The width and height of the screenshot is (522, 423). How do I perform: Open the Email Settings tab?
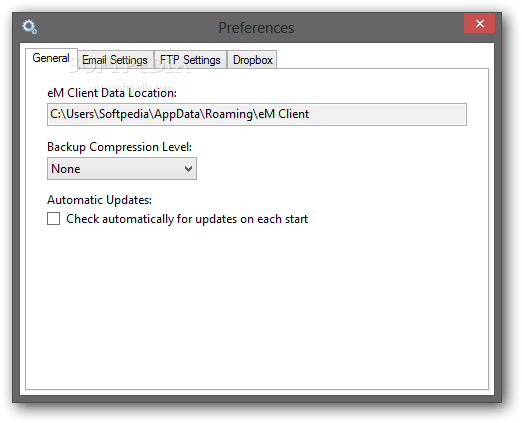point(115,60)
